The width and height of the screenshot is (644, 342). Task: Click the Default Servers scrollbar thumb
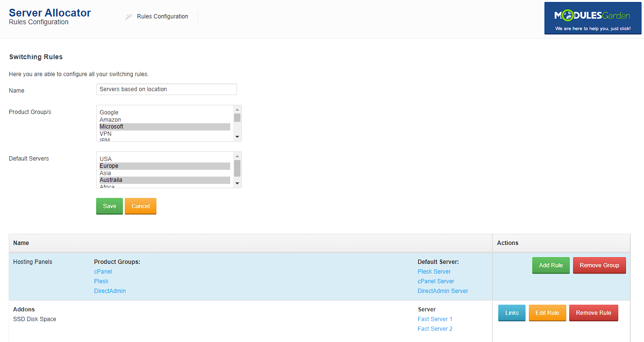point(237,168)
